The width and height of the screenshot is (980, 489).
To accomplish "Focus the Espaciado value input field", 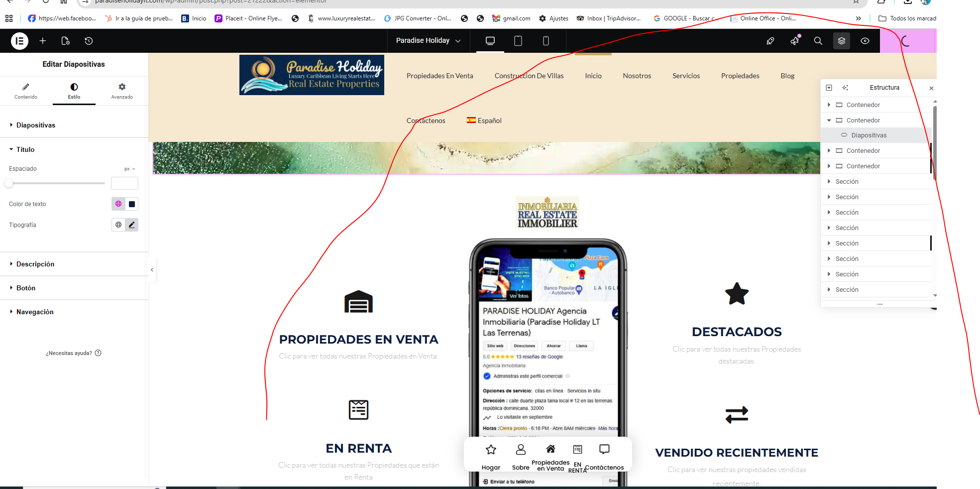I will [x=124, y=183].
